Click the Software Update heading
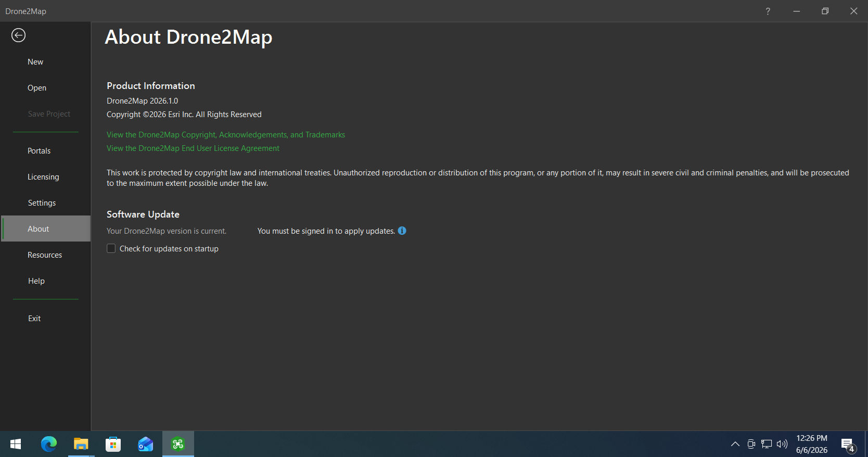 click(143, 214)
